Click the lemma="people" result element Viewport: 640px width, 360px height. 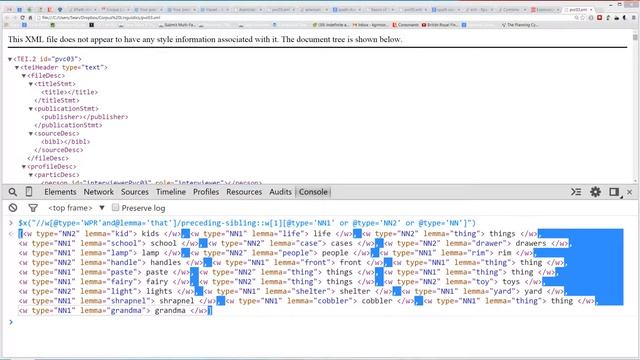280,253
